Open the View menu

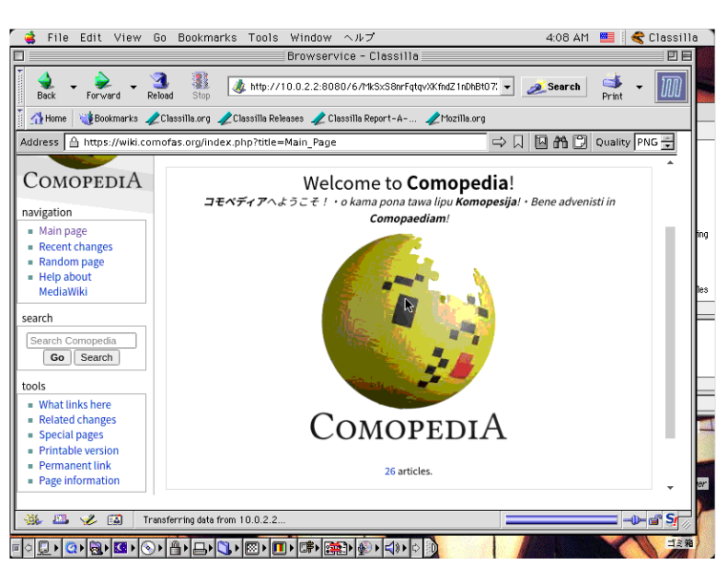(x=128, y=37)
